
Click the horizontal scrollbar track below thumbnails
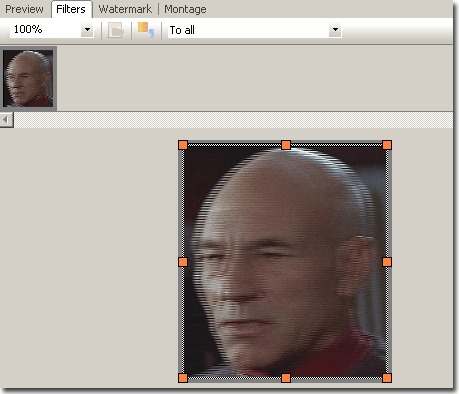[x=233, y=120]
